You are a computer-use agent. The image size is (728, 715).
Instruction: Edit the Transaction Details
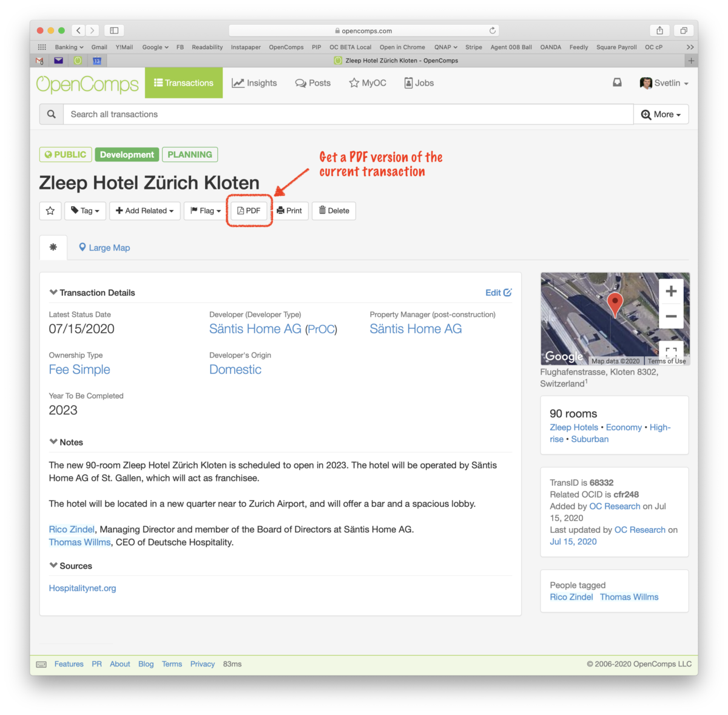click(497, 293)
